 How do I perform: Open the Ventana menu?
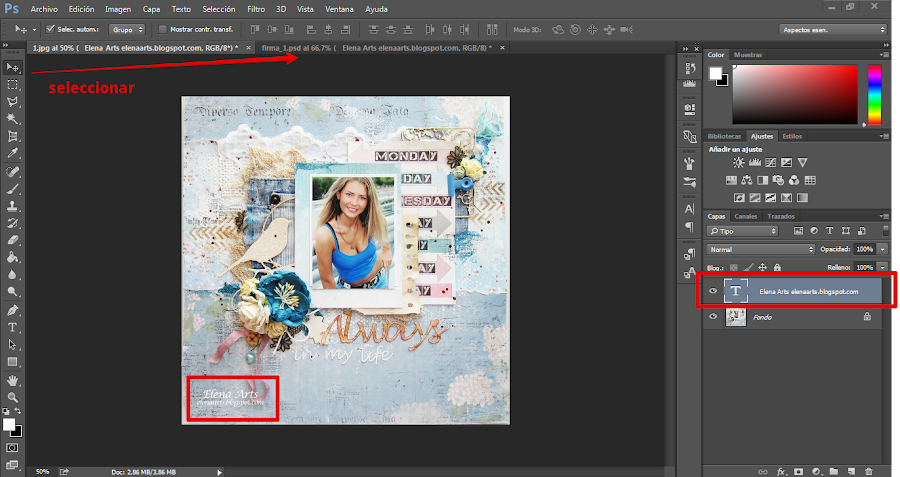coord(339,9)
